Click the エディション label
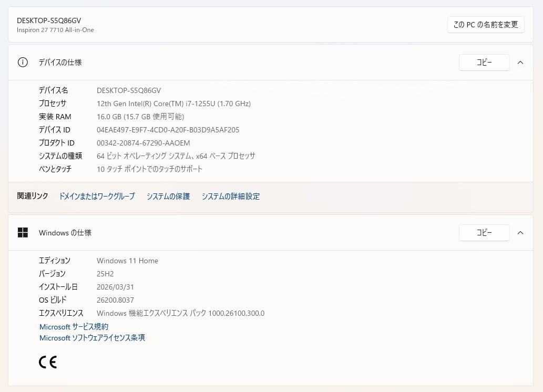 pos(55,261)
